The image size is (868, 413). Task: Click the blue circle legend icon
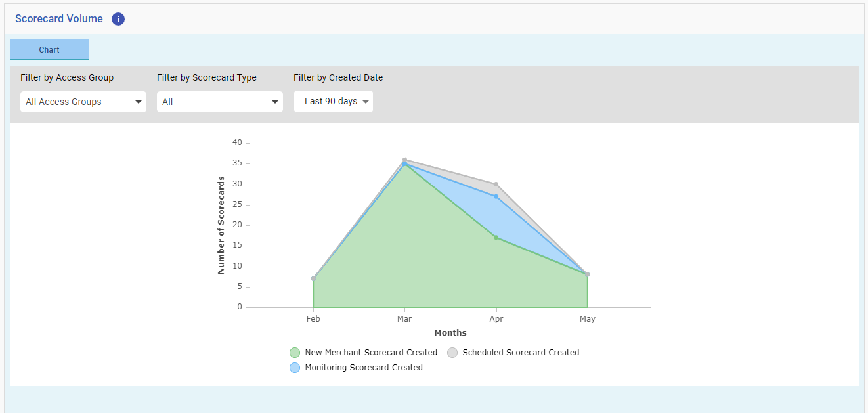tap(294, 368)
